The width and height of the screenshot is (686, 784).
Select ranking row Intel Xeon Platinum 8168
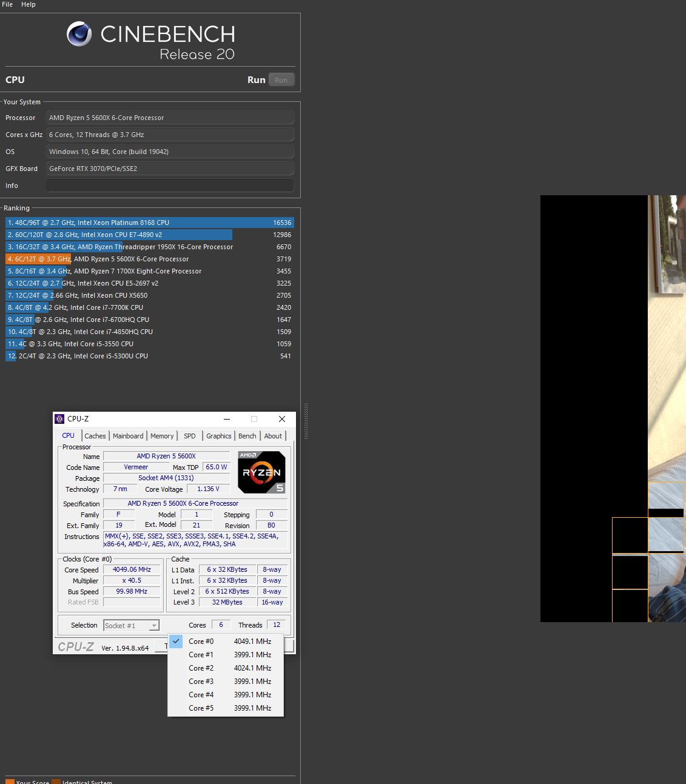coord(150,223)
